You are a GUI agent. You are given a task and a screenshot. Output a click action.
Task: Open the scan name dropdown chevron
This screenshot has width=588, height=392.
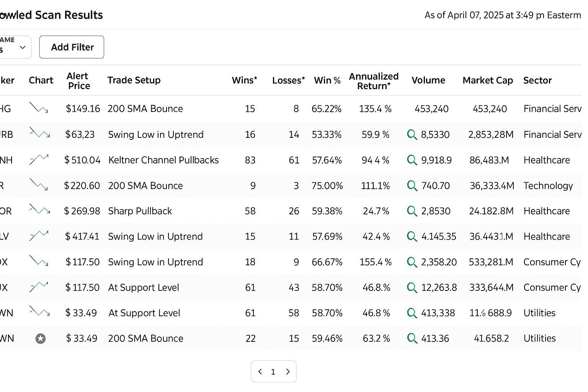tap(23, 47)
